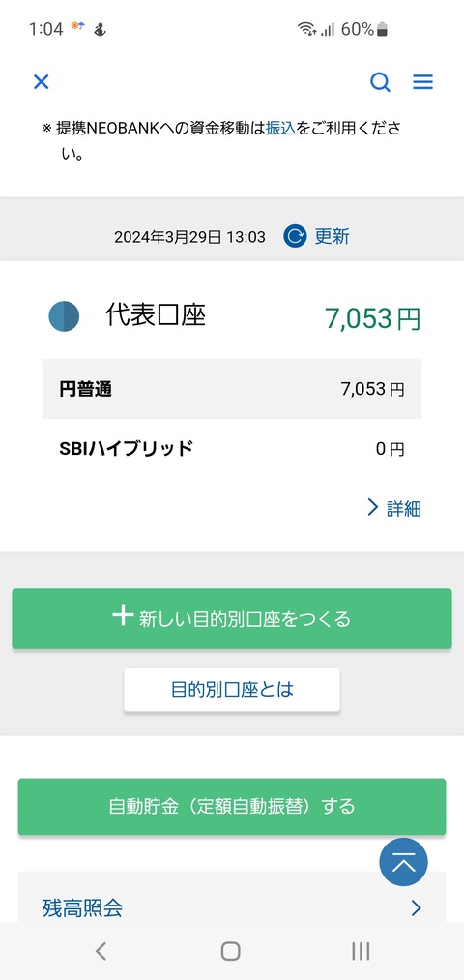Open search with magnifier icon

(380, 82)
